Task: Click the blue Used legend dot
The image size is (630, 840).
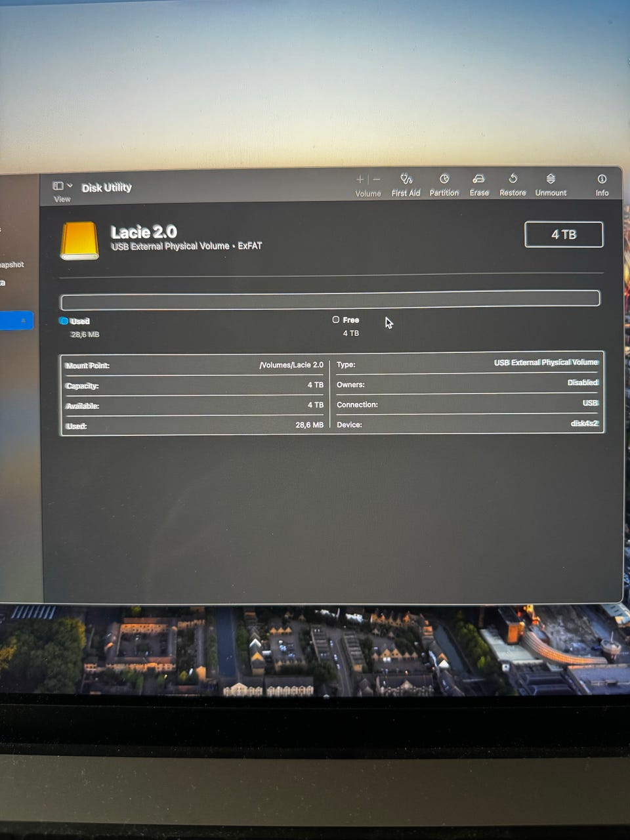Action: (64, 321)
